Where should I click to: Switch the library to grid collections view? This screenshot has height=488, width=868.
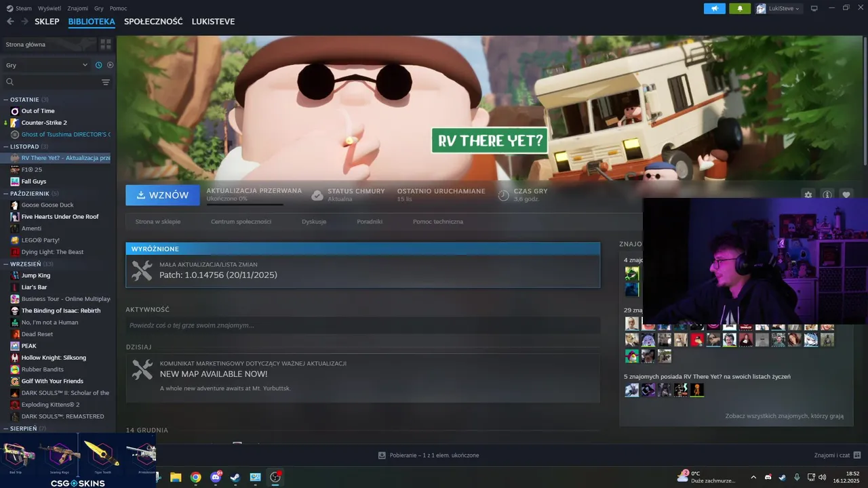106,44
